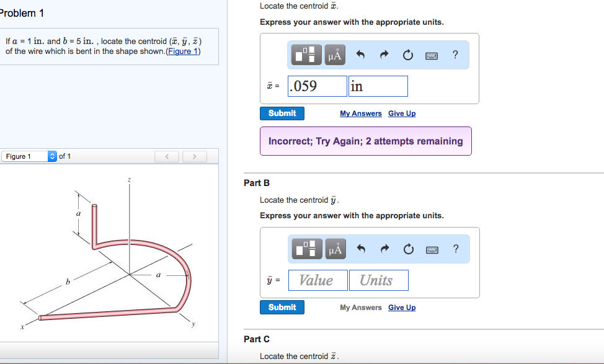This screenshot has width=604, height=364.
Task: Click Give Up under Part B
Action: tap(401, 307)
